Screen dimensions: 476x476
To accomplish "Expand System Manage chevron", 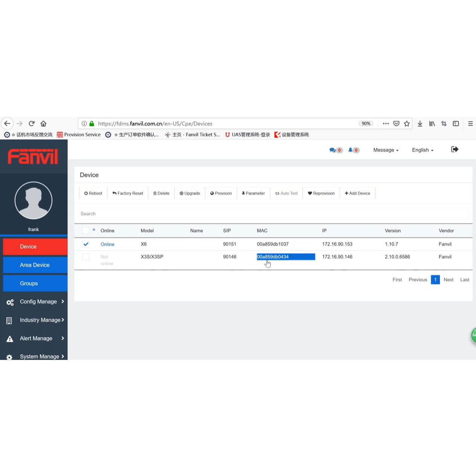I will 63,357.
